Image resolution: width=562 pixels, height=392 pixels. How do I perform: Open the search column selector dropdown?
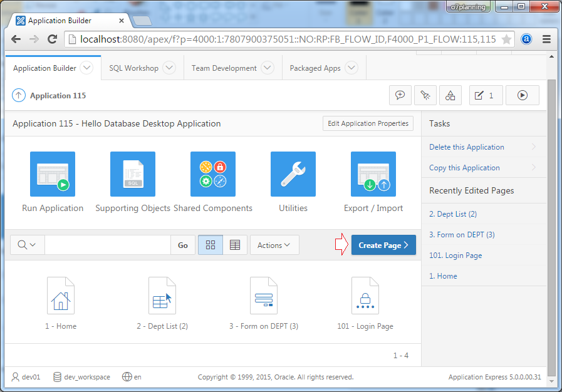(27, 245)
